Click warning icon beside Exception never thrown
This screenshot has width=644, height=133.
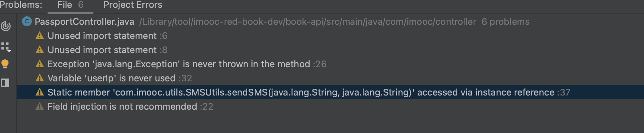coord(40,64)
